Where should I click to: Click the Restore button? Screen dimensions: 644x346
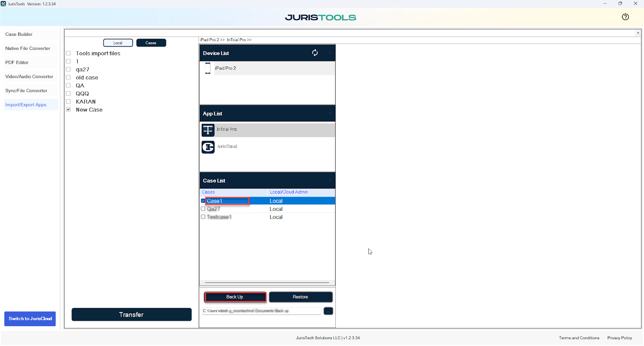301,297
